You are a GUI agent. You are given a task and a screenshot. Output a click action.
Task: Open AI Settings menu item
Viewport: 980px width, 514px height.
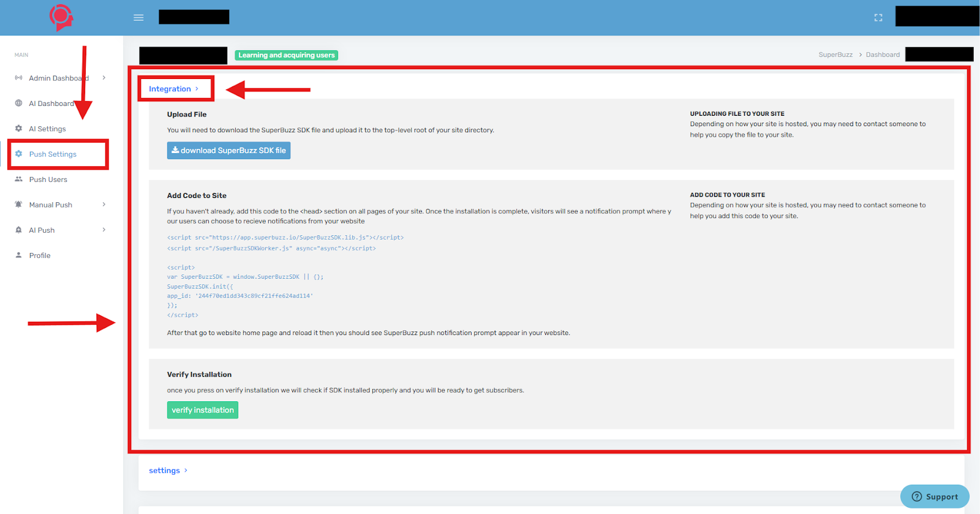(47, 129)
